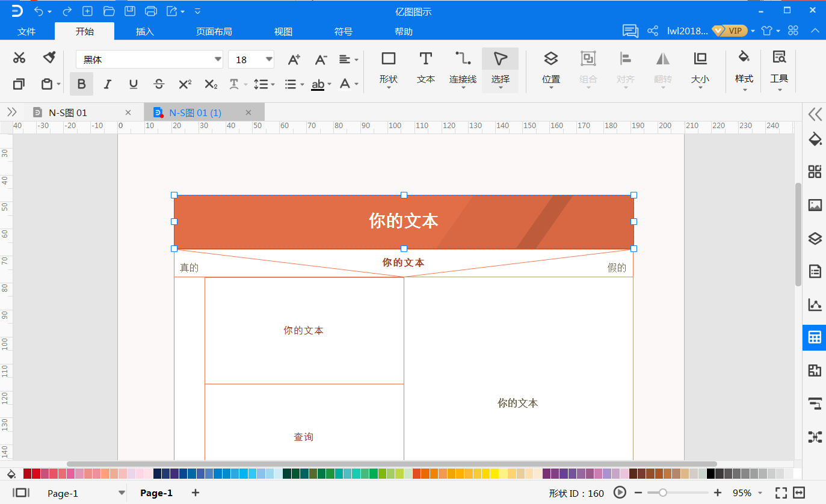Pick the black color swatch in palette
The image size is (826, 504).
710,474
